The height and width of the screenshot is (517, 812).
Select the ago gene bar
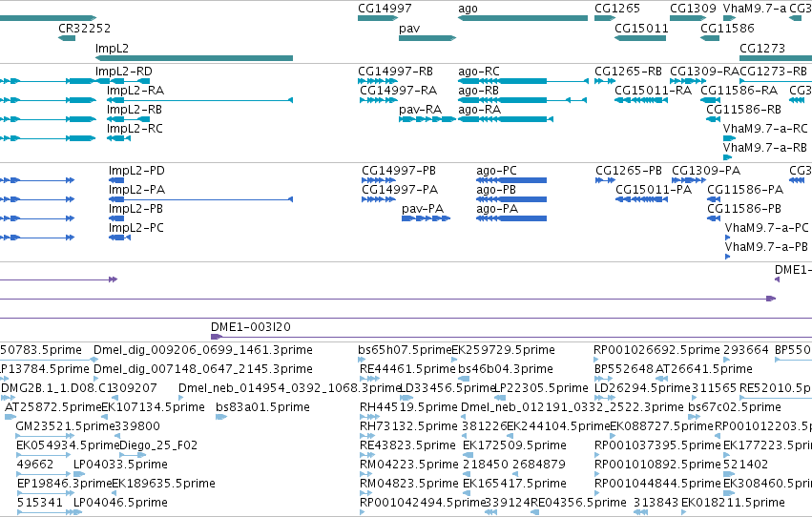pos(523,18)
